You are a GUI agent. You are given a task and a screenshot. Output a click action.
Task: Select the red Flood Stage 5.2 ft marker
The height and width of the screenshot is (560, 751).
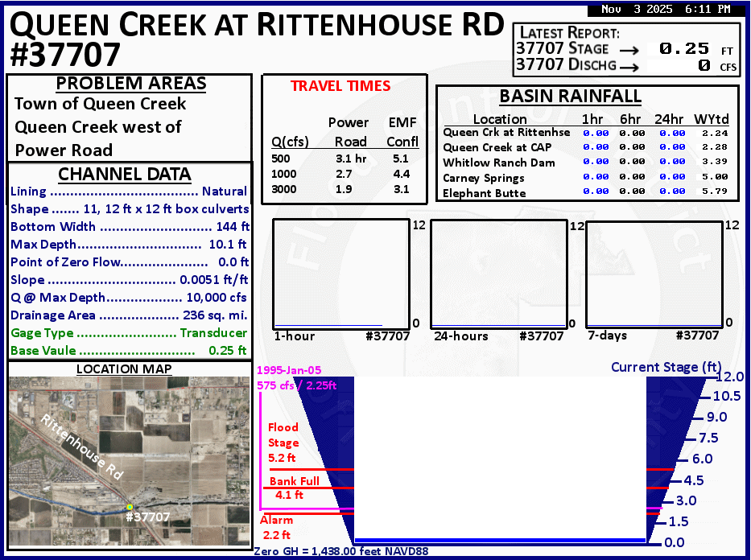283,443
